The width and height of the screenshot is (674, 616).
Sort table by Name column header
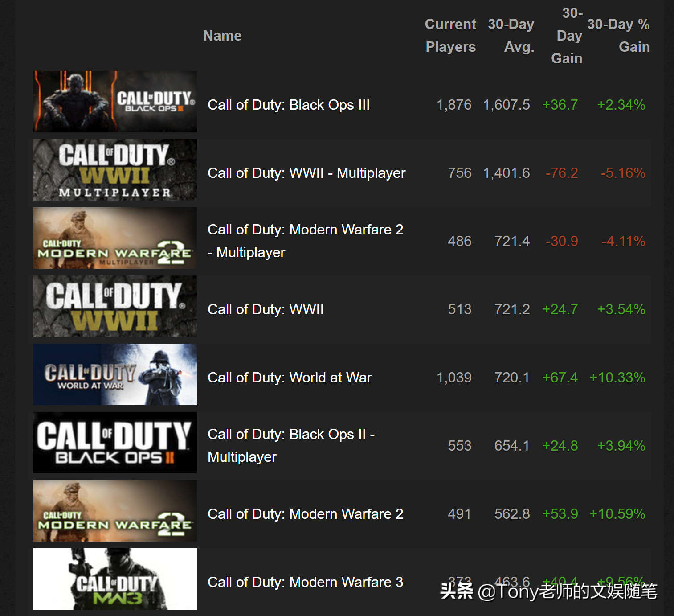222,36
